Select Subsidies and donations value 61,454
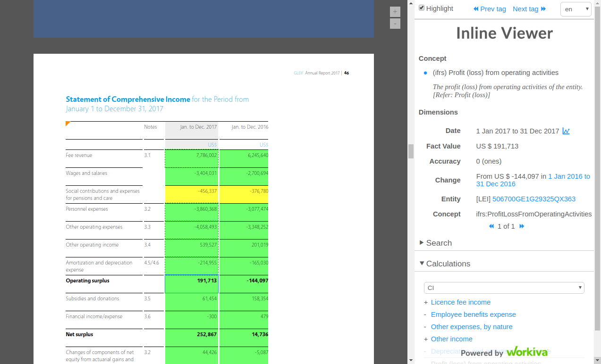This screenshot has height=364, width=601. click(x=192, y=302)
